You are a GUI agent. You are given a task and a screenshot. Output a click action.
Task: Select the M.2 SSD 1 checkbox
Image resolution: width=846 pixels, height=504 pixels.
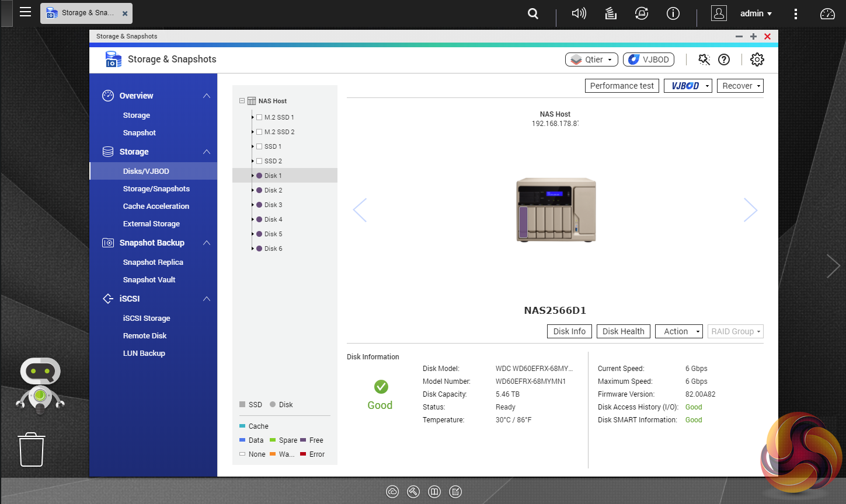tap(259, 117)
